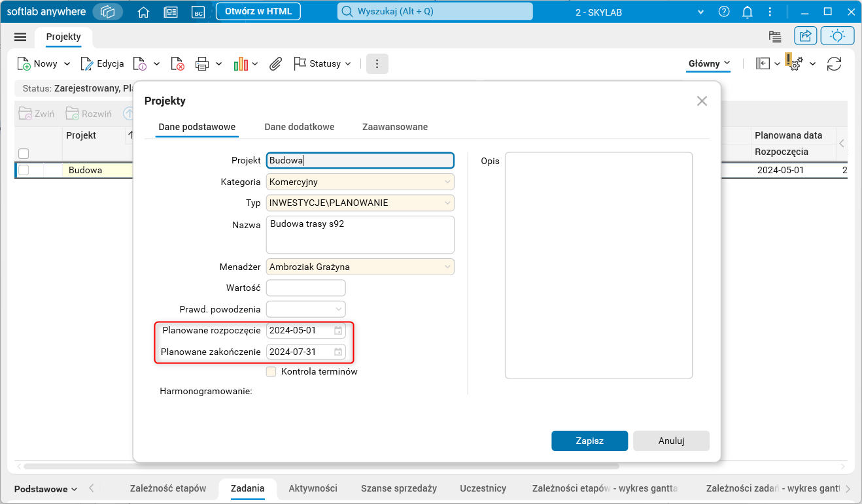Tick the Kontrola terminów checkbox
862x504 pixels.
271,372
